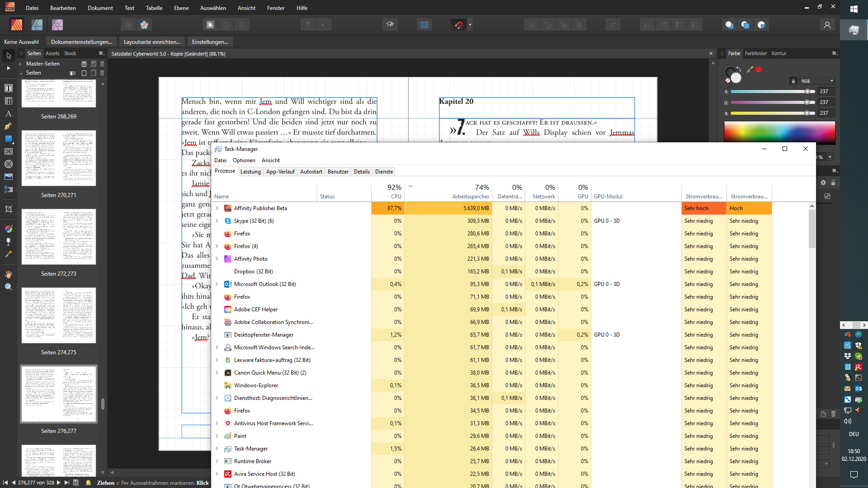
Task: Switch to Leistung tab in Task-Manager
Action: 250,172
